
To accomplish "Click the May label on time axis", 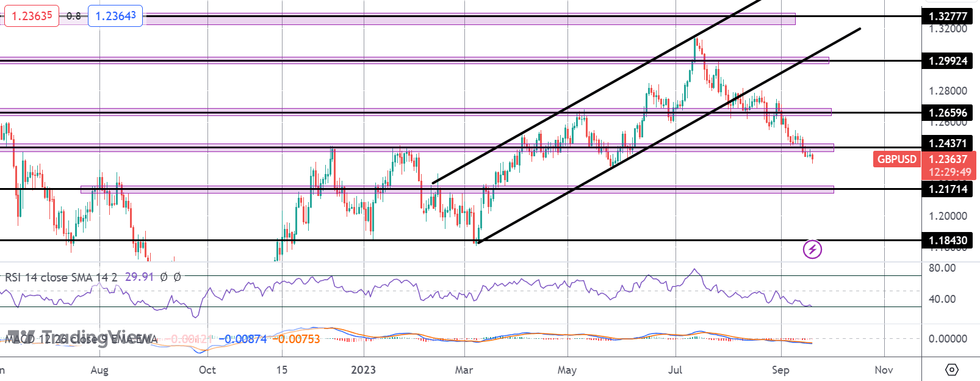I will [x=567, y=370].
